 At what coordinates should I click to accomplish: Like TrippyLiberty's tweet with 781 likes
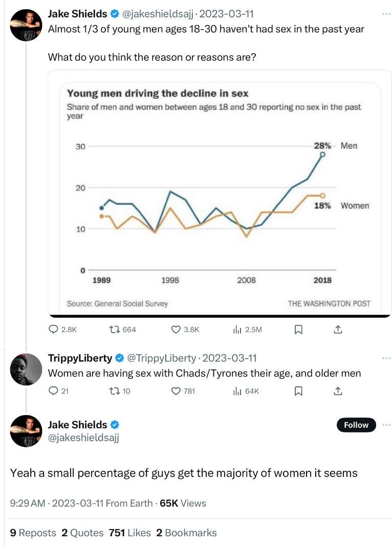coord(176,391)
